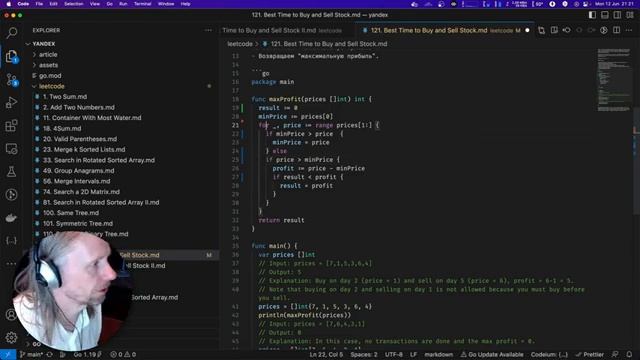
Task: Open the Apple menu
Action: tap(8, 4)
